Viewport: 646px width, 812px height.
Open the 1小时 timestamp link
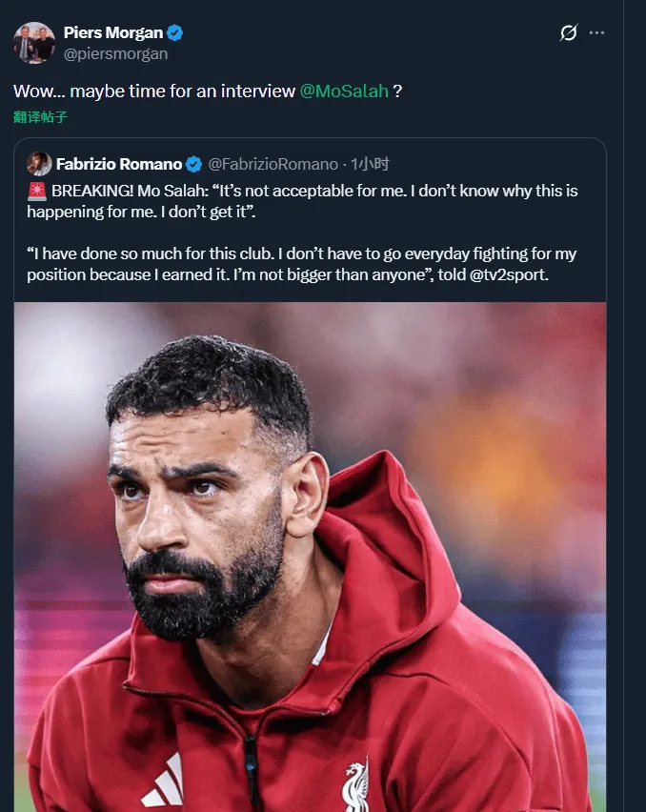[370, 164]
